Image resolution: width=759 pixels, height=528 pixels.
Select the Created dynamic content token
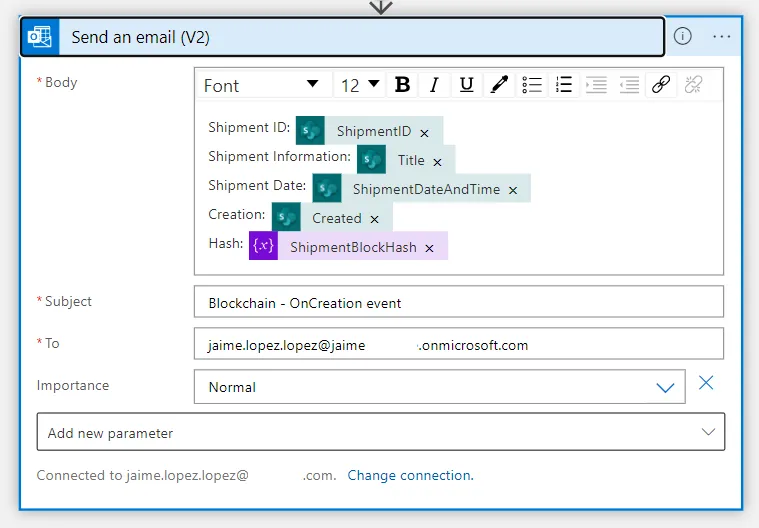click(x=336, y=218)
